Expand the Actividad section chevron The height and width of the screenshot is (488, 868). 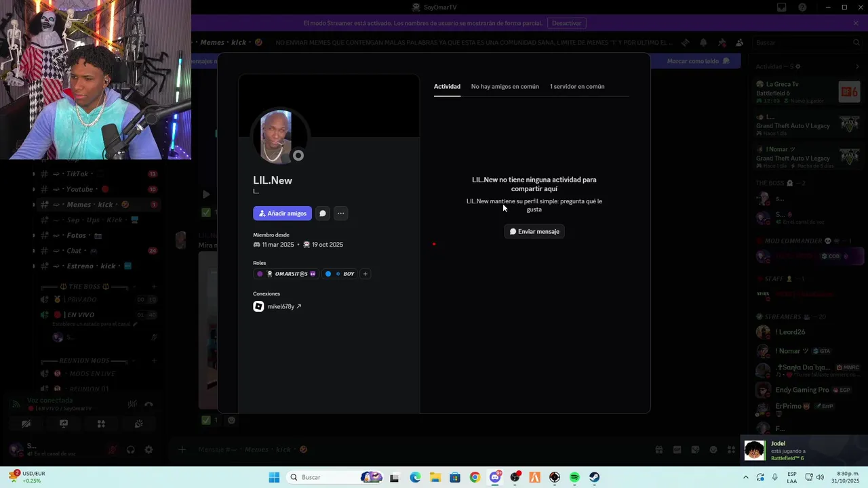[x=857, y=66]
